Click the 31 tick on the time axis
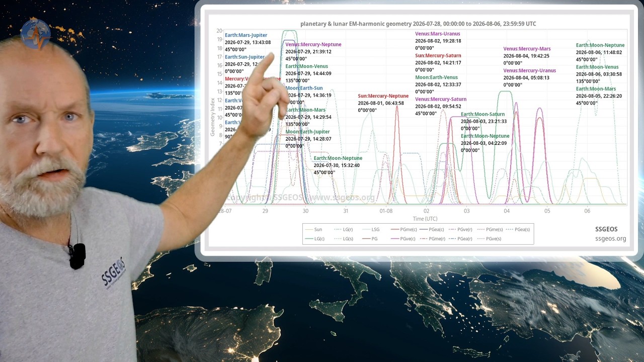 coord(346,211)
